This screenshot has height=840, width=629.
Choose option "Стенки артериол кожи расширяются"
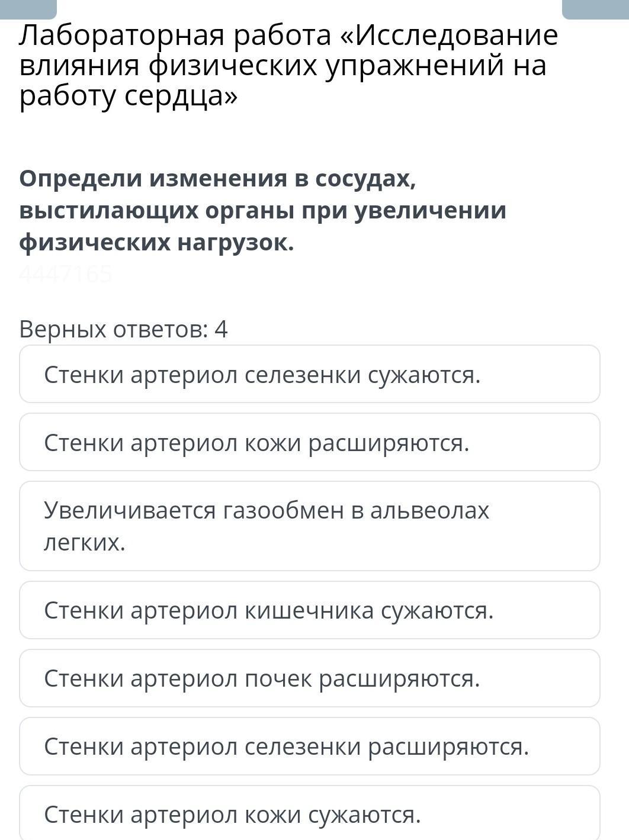(309, 442)
